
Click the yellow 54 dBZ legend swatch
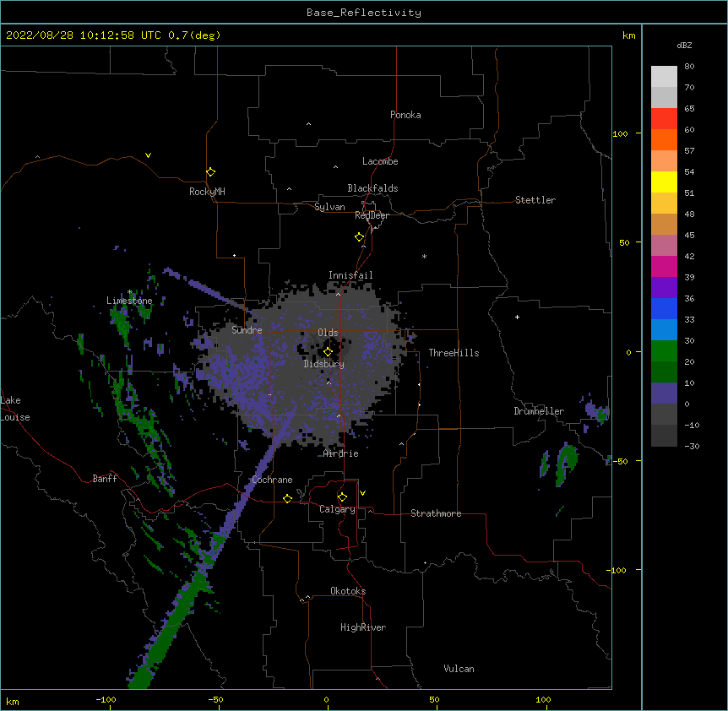(x=664, y=182)
